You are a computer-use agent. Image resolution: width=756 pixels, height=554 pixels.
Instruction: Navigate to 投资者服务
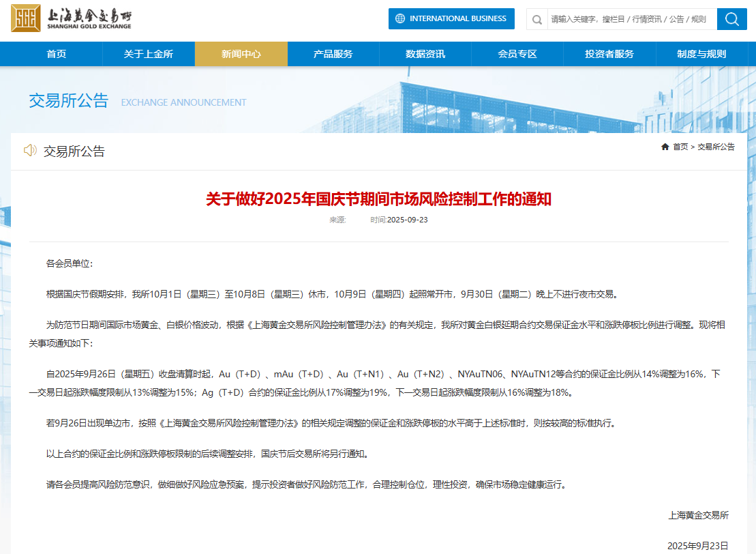tap(609, 53)
